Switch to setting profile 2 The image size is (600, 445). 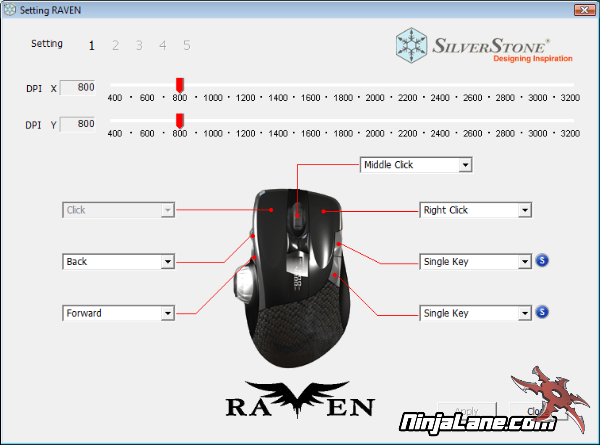[115, 46]
